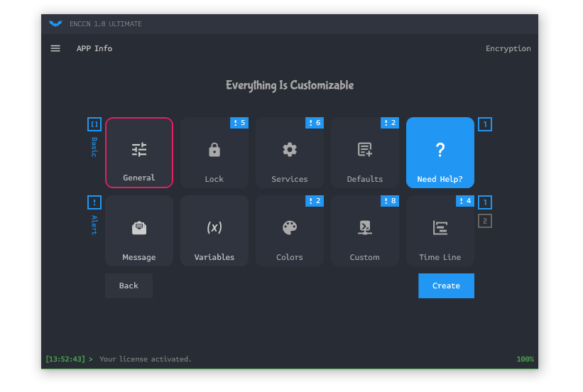The height and width of the screenshot is (392, 583).
Task: Click the Colors tile's 2 alerts badge
Action: [315, 201]
